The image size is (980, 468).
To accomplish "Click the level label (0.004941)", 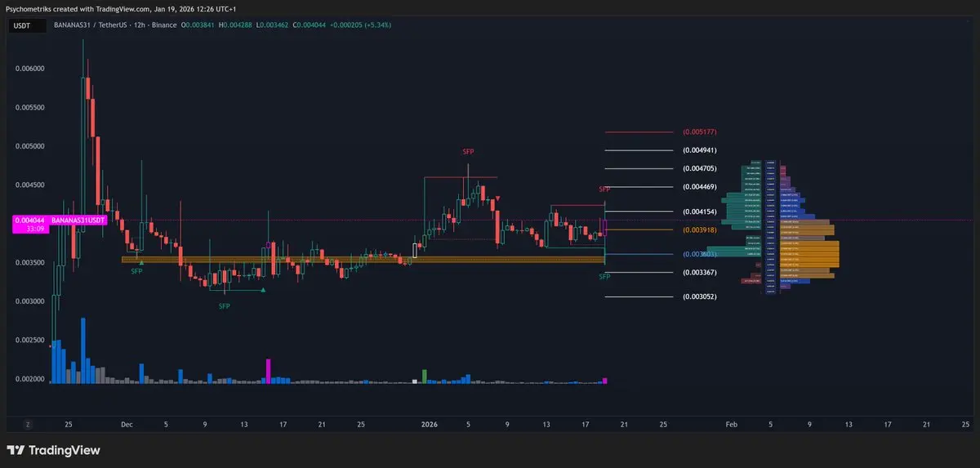I will [700, 150].
